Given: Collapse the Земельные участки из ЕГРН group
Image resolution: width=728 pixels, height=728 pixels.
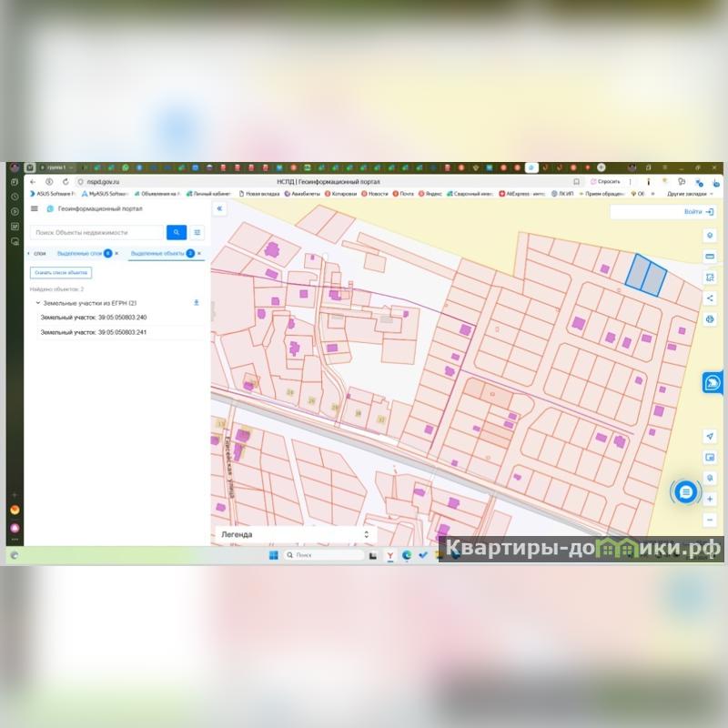Looking at the screenshot, I should tap(37, 303).
